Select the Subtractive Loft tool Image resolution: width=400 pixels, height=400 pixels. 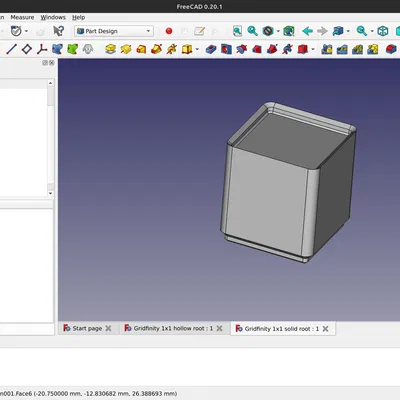257,49
